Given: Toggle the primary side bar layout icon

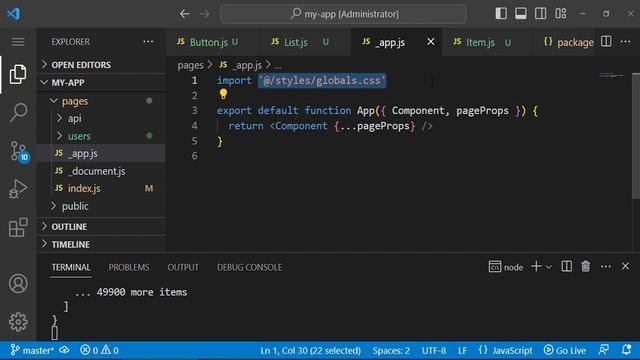Looking at the screenshot, I should (x=501, y=14).
